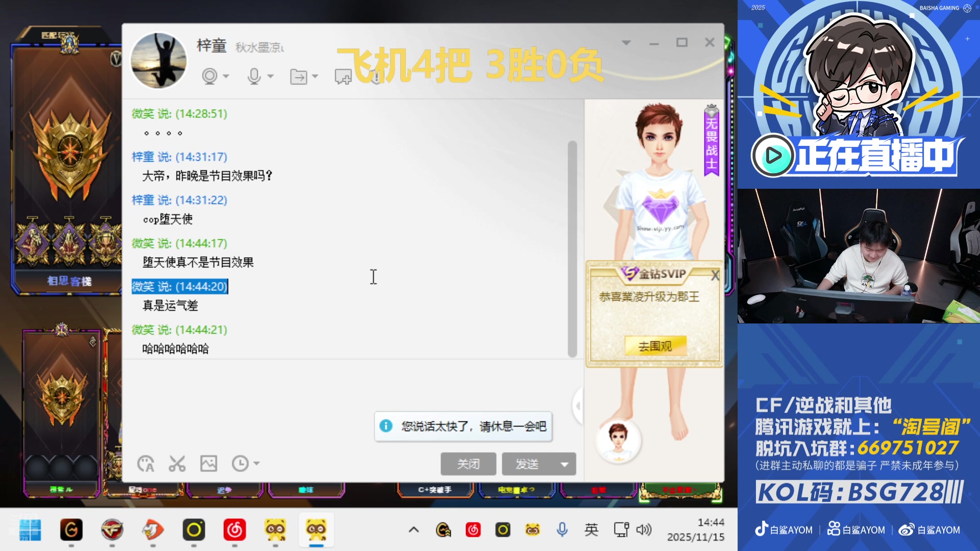Expand the chat history dropdown arrow

click(x=257, y=464)
